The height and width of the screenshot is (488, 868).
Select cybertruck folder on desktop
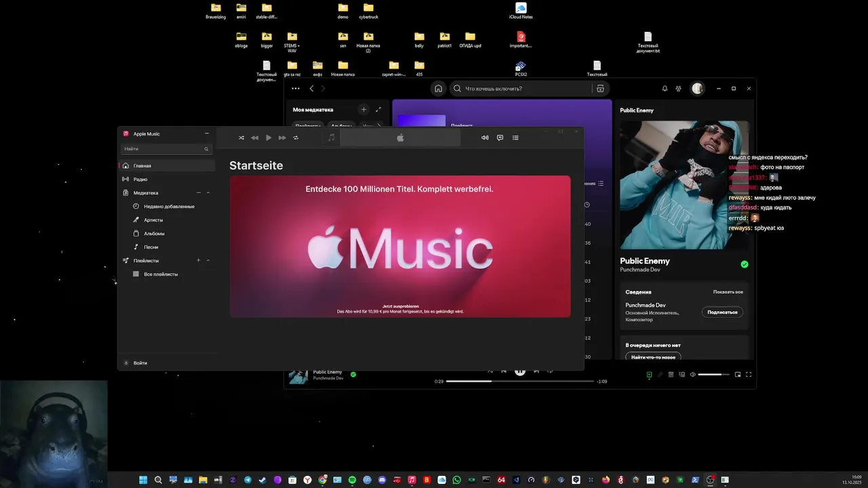(368, 11)
